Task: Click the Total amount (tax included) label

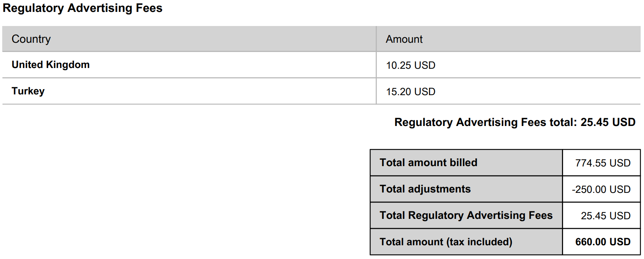Action: (446, 242)
